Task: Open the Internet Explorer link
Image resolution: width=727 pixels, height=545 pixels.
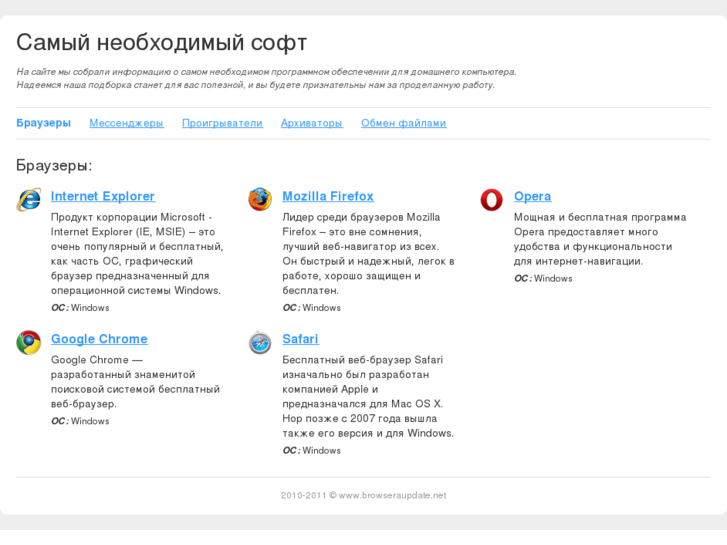Action: tap(103, 196)
